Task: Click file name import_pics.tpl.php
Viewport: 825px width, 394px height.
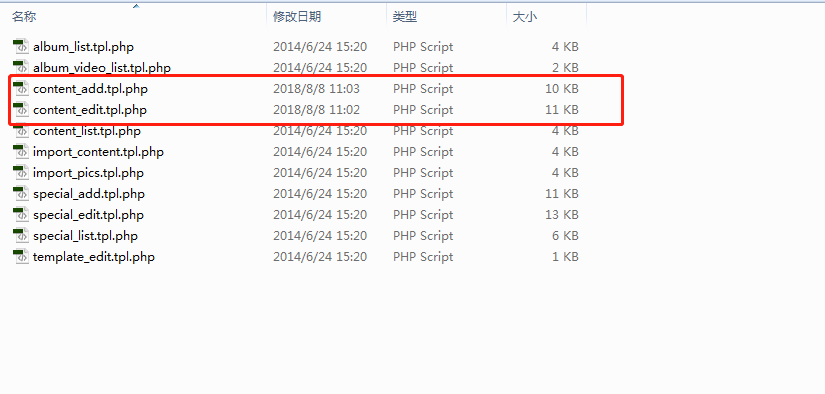Action: [x=88, y=173]
